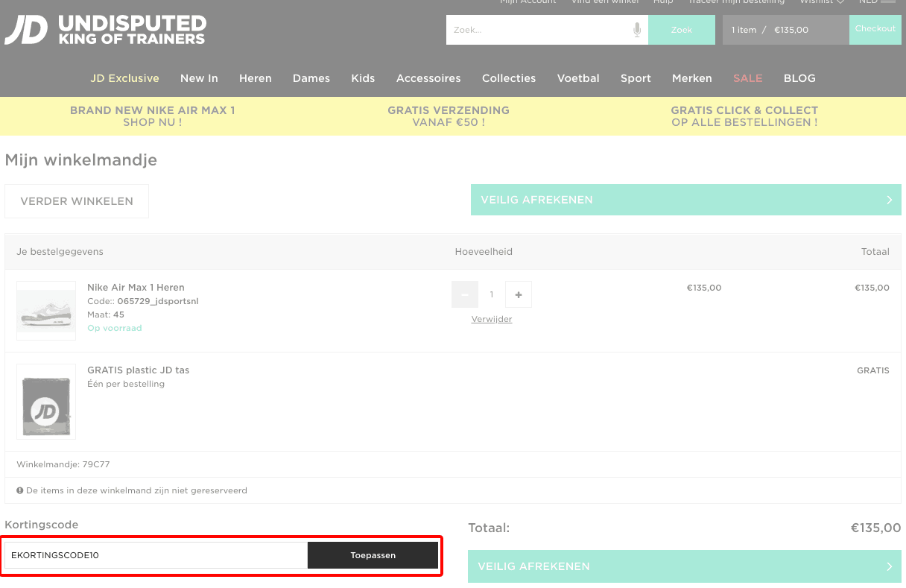This screenshot has height=588, width=906.
Task: Click the GRATIS plastic JD tas title
Action: tap(138, 370)
